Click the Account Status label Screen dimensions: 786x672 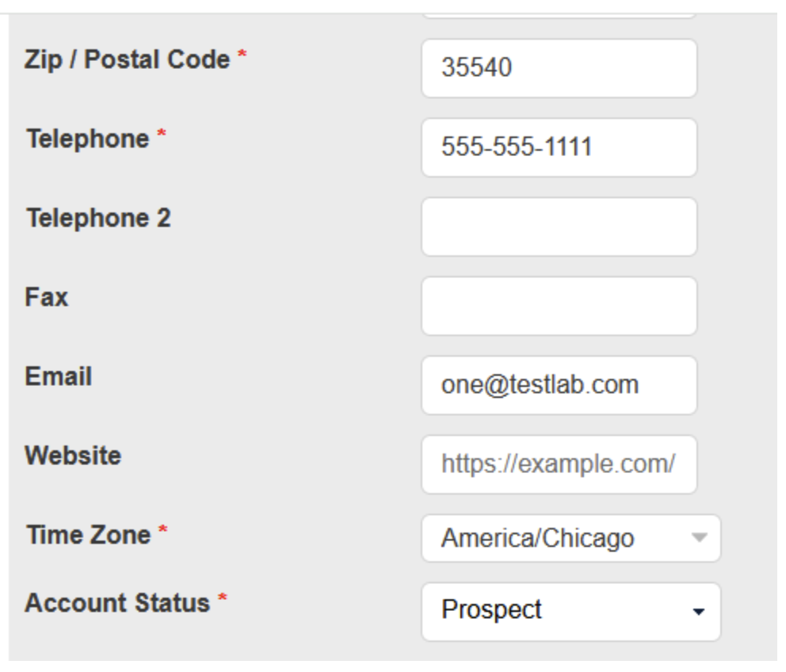tap(117, 603)
